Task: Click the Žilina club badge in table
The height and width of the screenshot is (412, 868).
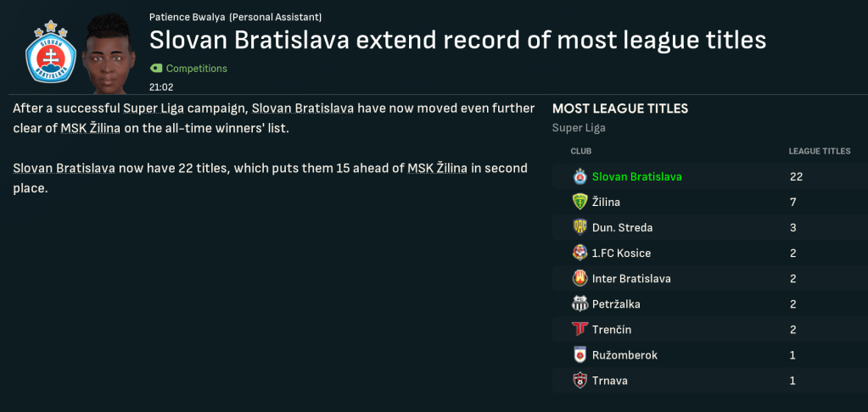Action: pos(580,203)
